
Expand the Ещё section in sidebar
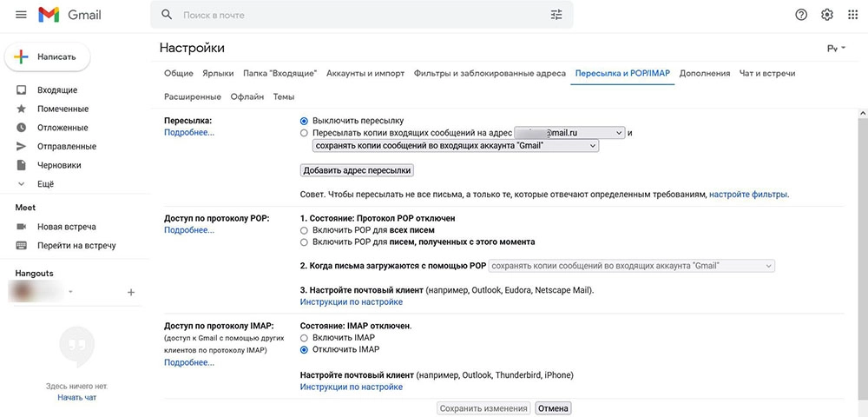tap(22, 184)
